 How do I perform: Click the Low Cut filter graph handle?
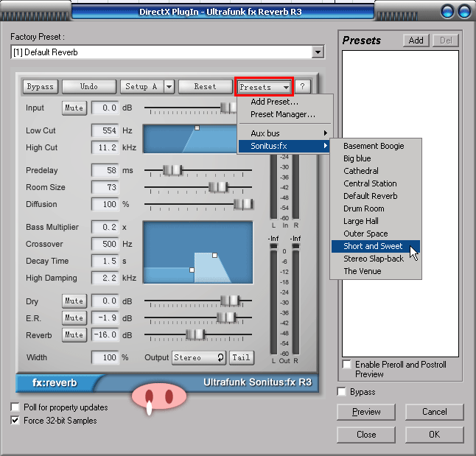[x=197, y=128]
